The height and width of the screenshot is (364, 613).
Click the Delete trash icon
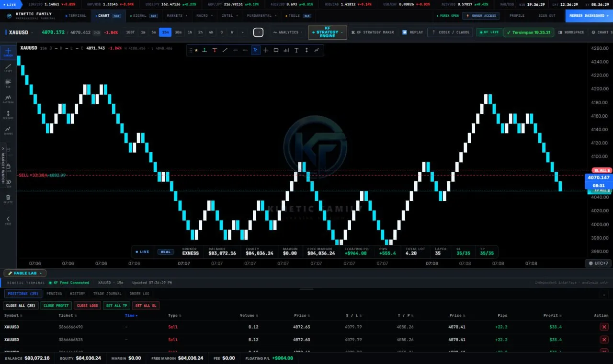point(8,199)
